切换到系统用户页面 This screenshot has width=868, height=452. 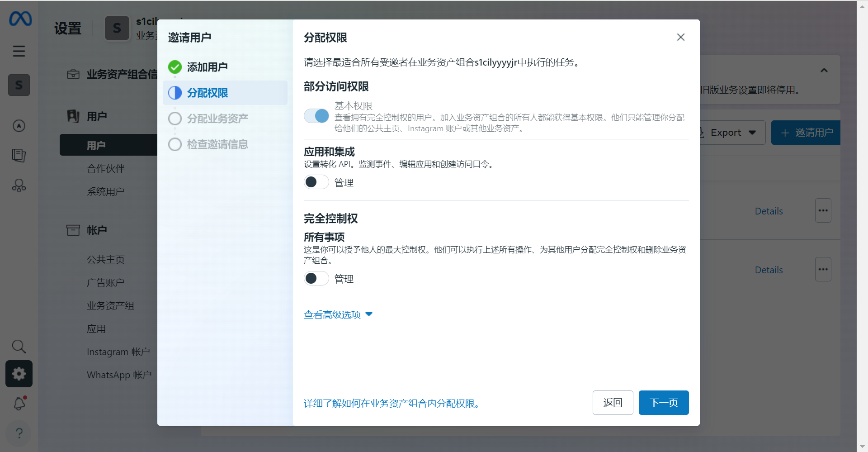pyautogui.click(x=105, y=191)
